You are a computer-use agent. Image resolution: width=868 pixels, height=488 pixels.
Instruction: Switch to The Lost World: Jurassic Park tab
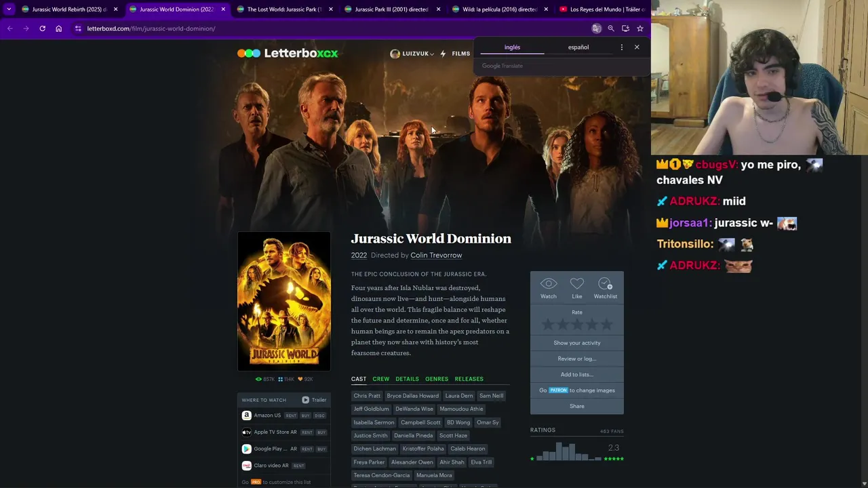pyautogui.click(x=284, y=9)
